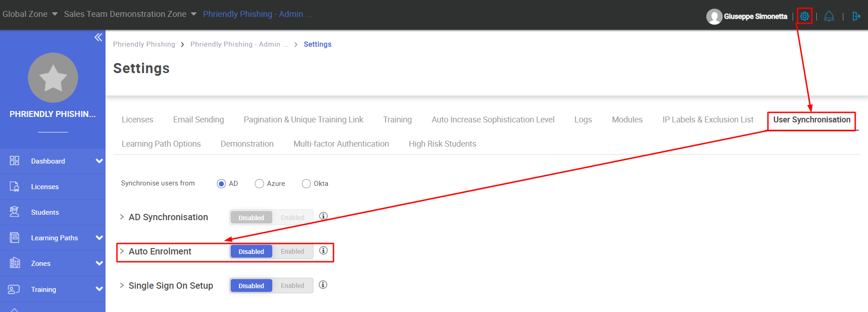Open the Email Sending tab
The image size is (868, 312).
198,120
